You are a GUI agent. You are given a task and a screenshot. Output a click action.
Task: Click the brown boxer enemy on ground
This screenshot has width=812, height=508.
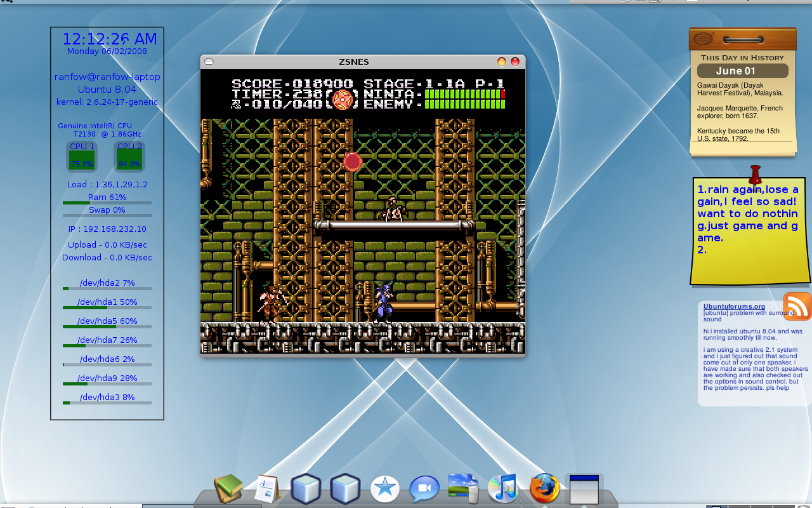coord(272,304)
